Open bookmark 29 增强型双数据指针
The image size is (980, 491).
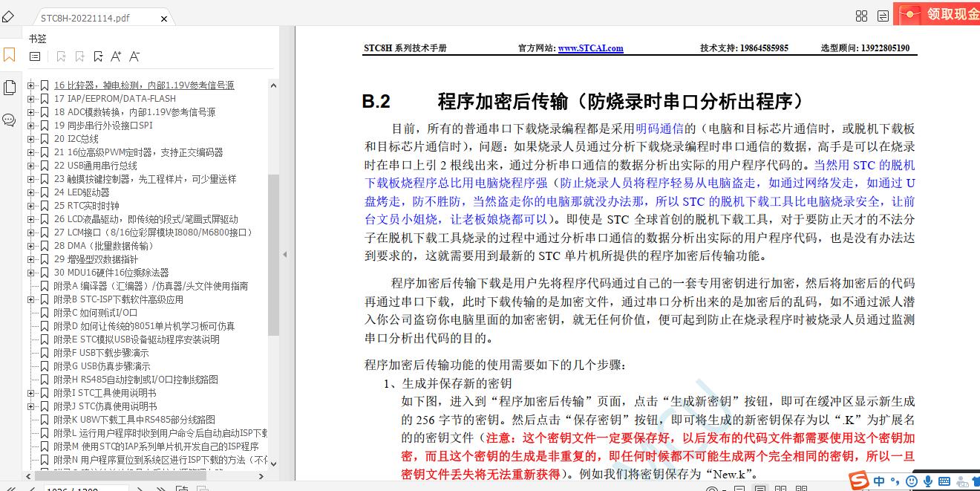coord(96,259)
